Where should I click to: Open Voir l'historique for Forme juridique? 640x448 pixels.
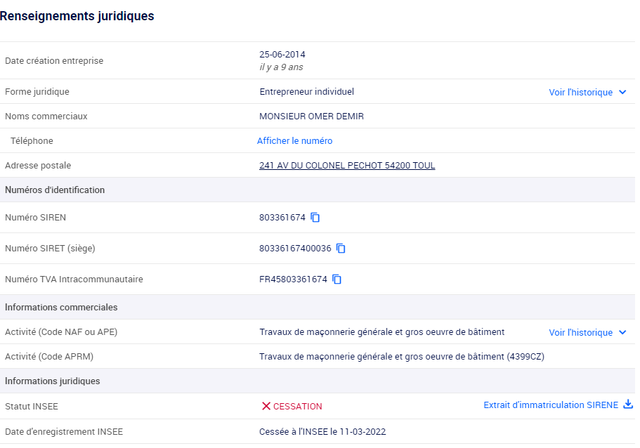tap(580, 92)
